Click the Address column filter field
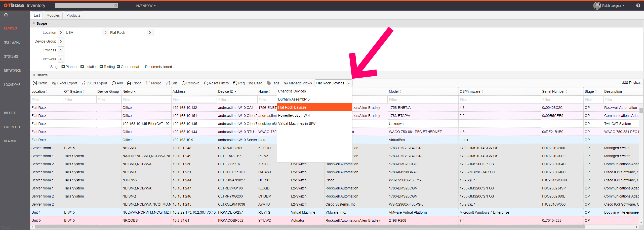The image size is (644, 230). [194, 100]
